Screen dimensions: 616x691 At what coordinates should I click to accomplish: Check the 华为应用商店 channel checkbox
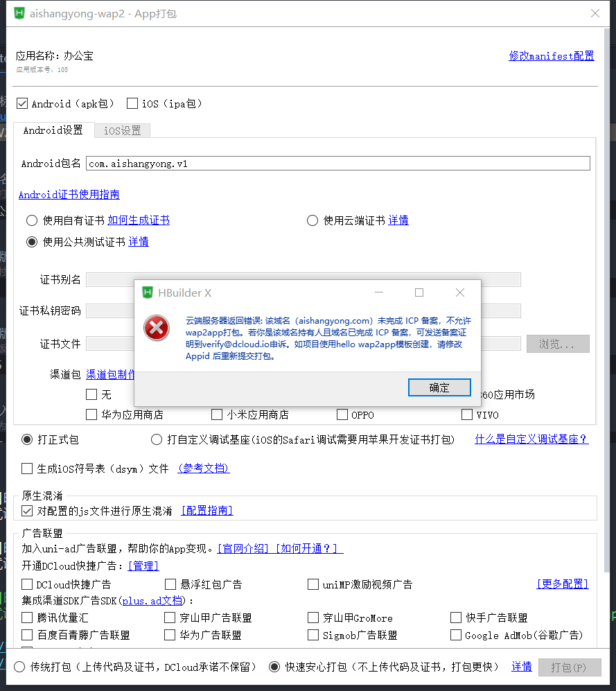pyautogui.click(x=91, y=414)
